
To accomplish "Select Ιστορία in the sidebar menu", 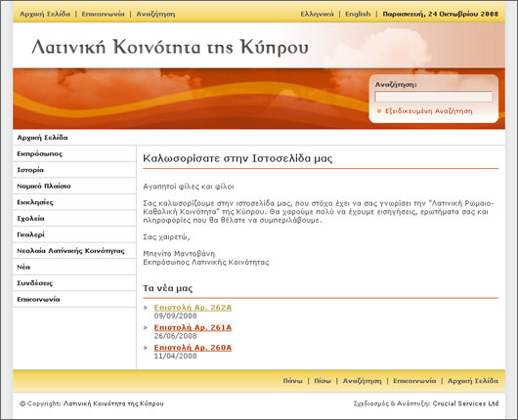I will click(30, 170).
